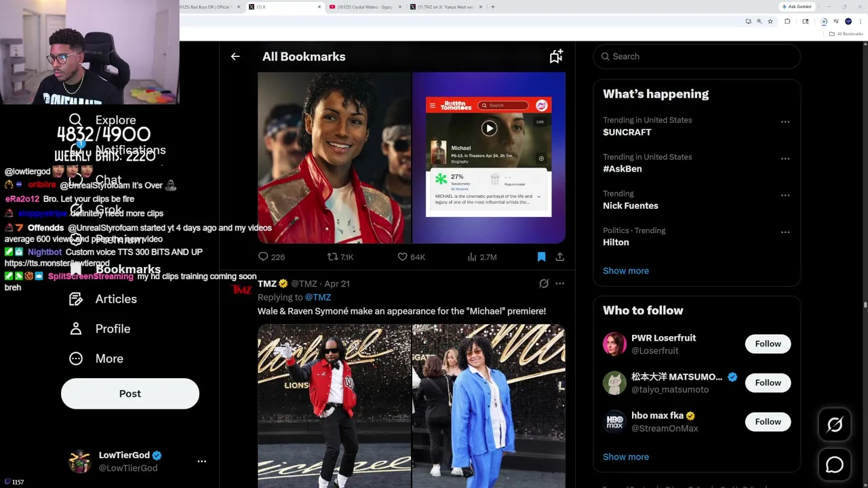Open LowTierGod account avatar
Image resolution: width=868 pixels, height=488 pixels.
[x=79, y=461]
